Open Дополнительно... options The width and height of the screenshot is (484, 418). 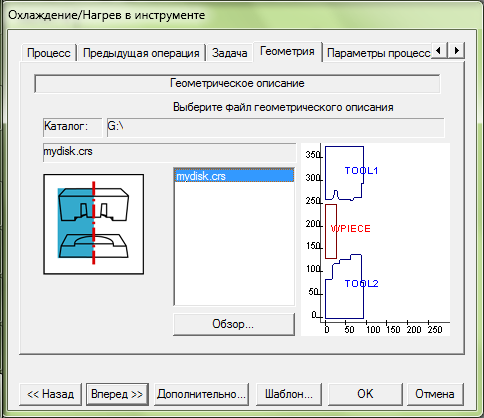coord(201,394)
